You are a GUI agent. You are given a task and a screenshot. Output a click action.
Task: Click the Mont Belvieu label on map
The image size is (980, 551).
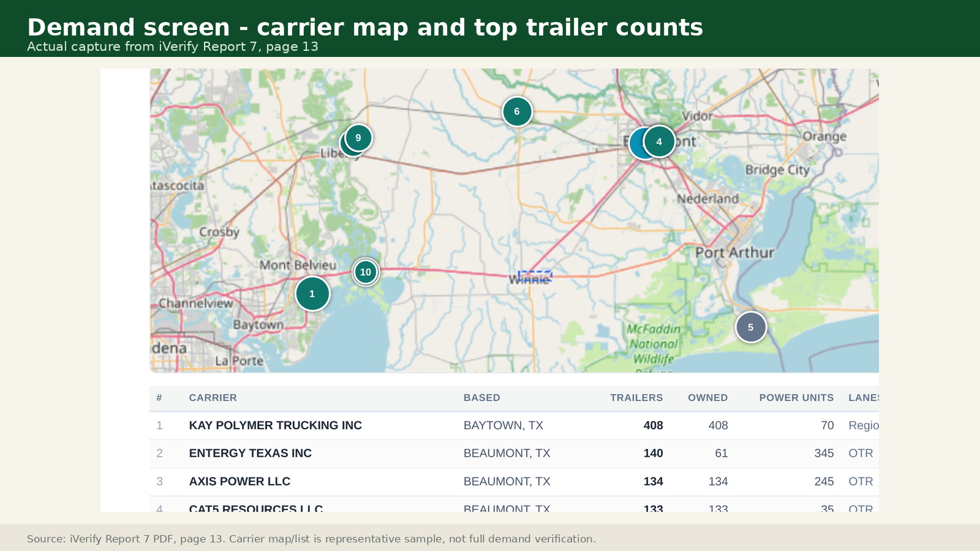pyautogui.click(x=298, y=265)
